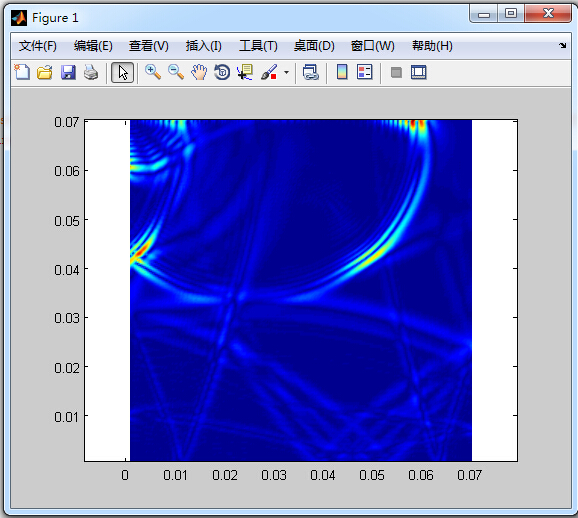Viewport: 578px width, 518px height.
Task: Toggle the Brush data tool
Action: [269, 72]
